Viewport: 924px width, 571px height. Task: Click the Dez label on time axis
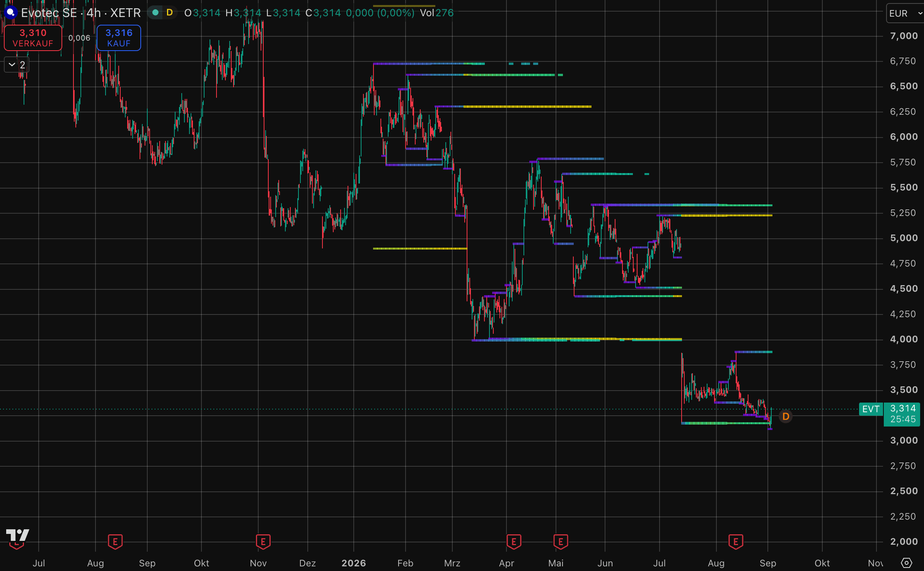(308, 563)
